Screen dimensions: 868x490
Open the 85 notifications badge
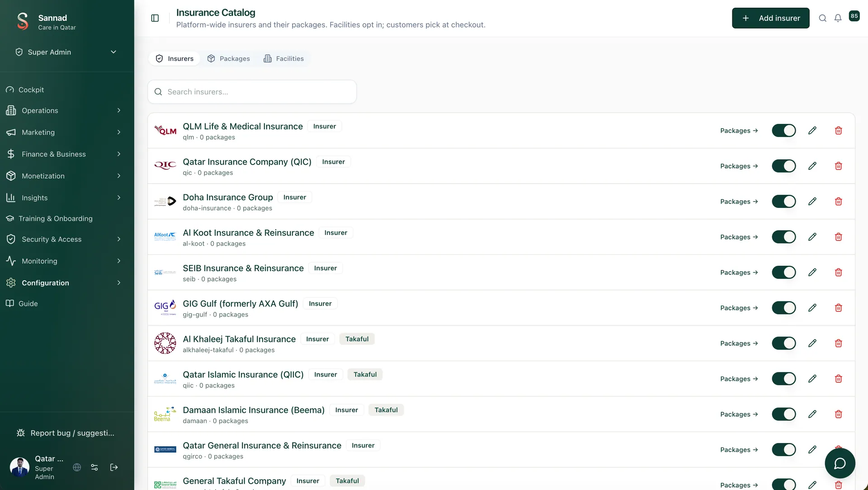click(x=854, y=16)
